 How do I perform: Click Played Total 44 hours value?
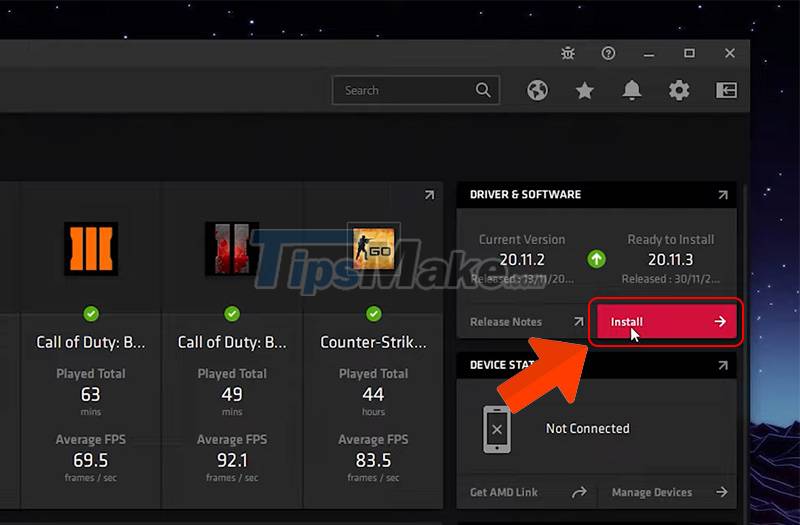pos(373,394)
